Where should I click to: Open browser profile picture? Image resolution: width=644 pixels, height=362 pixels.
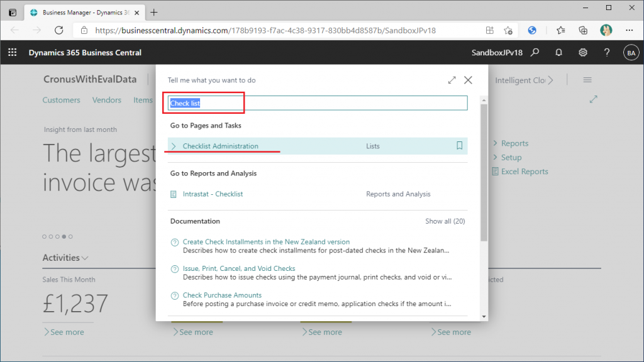click(x=606, y=30)
